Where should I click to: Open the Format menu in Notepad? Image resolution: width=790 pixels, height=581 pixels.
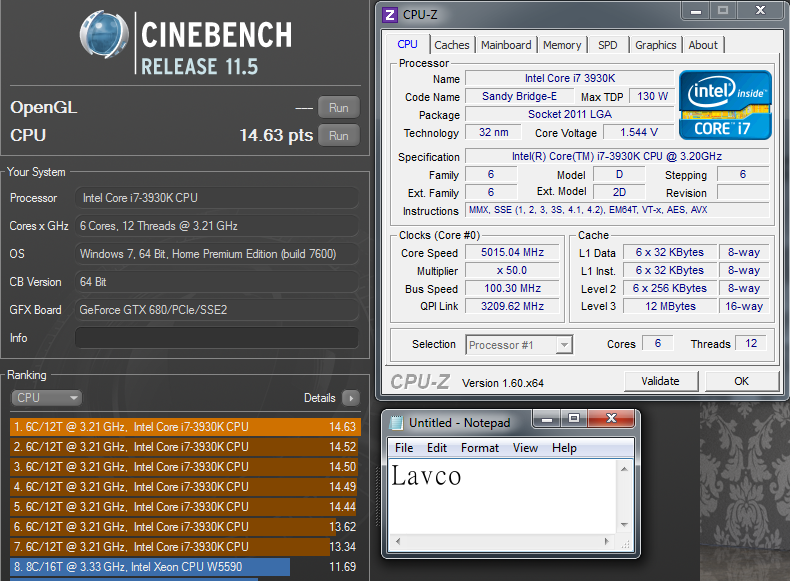tap(480, 448)
